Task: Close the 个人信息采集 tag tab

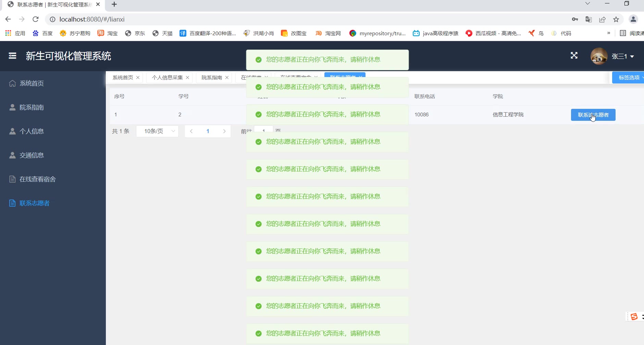Action: click(187, 78)
